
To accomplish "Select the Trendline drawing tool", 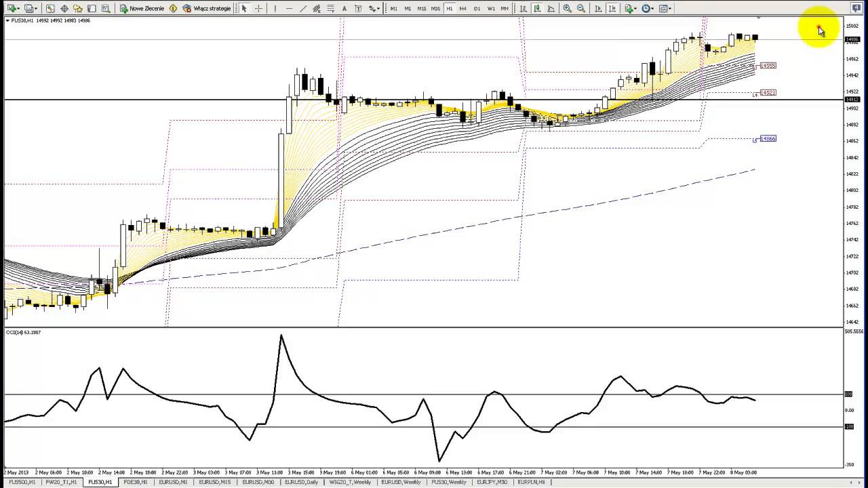I will click(x=303, y=8).
